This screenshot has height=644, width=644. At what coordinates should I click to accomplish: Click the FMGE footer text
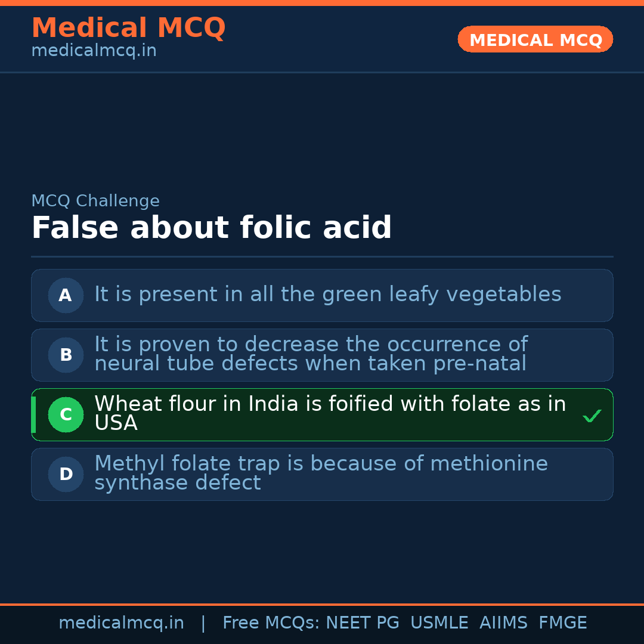coord(562,623)
